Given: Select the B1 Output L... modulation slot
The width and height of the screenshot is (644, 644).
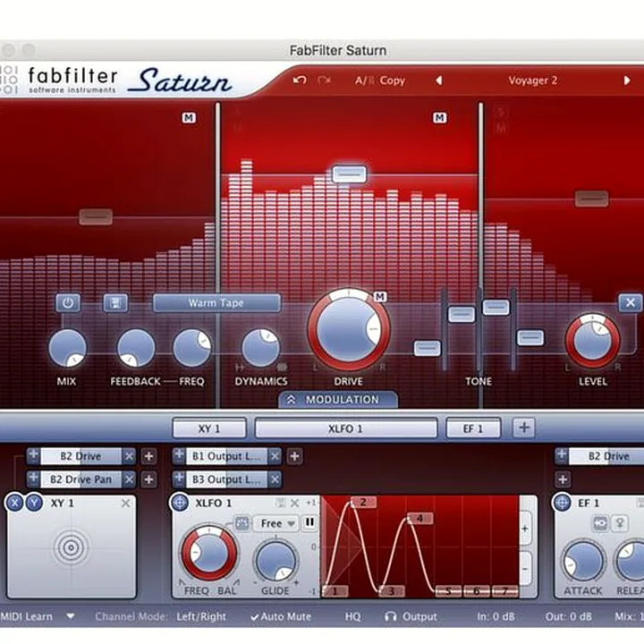Looking at the screenshot, I should point(226,456).
